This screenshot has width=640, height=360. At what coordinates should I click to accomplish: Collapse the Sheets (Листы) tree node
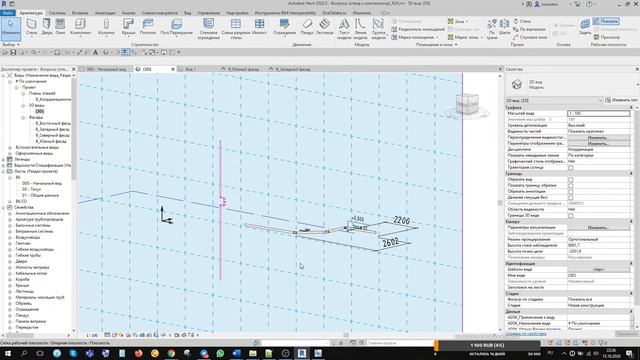4,171
